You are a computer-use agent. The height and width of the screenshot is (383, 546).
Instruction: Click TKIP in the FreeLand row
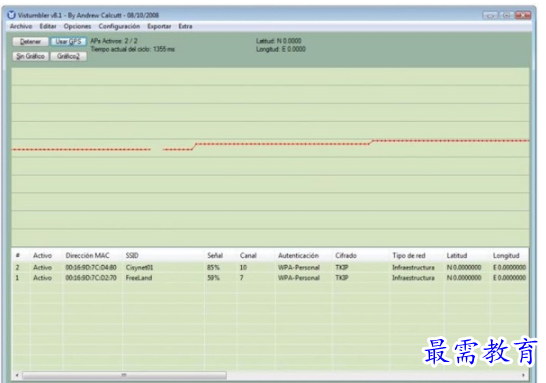[341, 278]
